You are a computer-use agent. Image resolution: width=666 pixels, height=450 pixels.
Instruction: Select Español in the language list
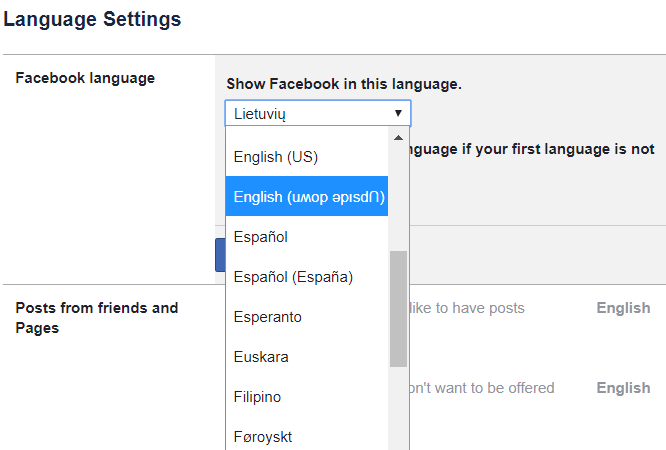307,236
